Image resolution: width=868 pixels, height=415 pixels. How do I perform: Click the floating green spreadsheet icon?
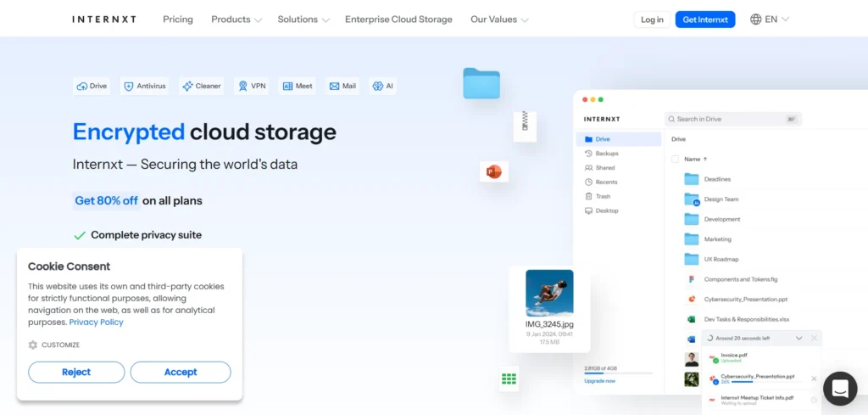coord(509,379)
